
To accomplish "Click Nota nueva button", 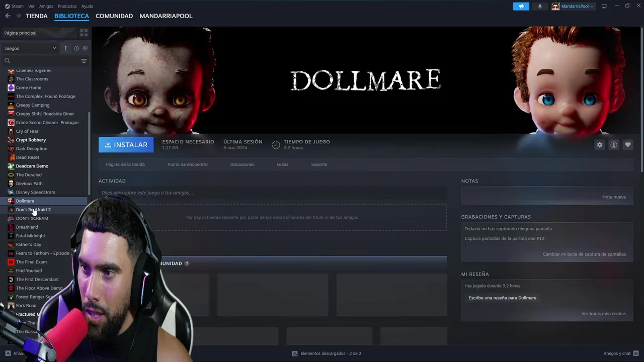I will coord(614,197).
